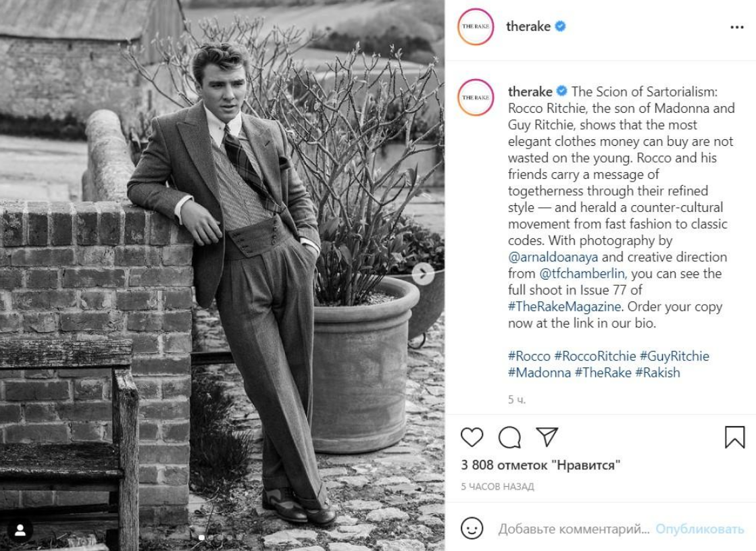Like the post with the heart icon
Image resolution: width=756 pixels, height=551 pixels.
pos(472,437)
